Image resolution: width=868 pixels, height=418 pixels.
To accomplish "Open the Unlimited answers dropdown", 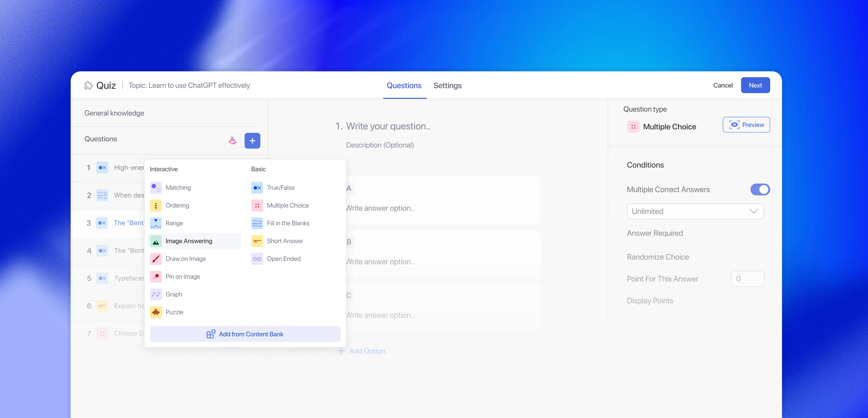I will coord(695,211).
